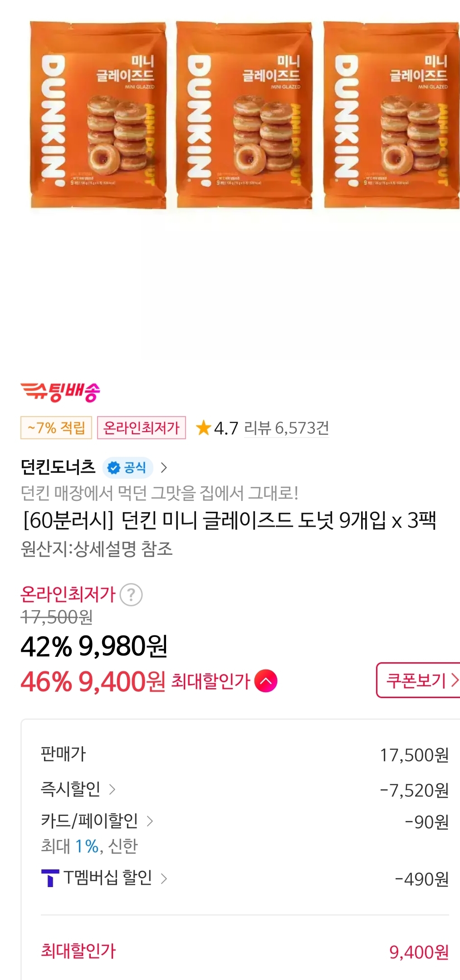View the first Dunkin donut package image
This screenshot has height=980, width=460.
pos(98,115)
